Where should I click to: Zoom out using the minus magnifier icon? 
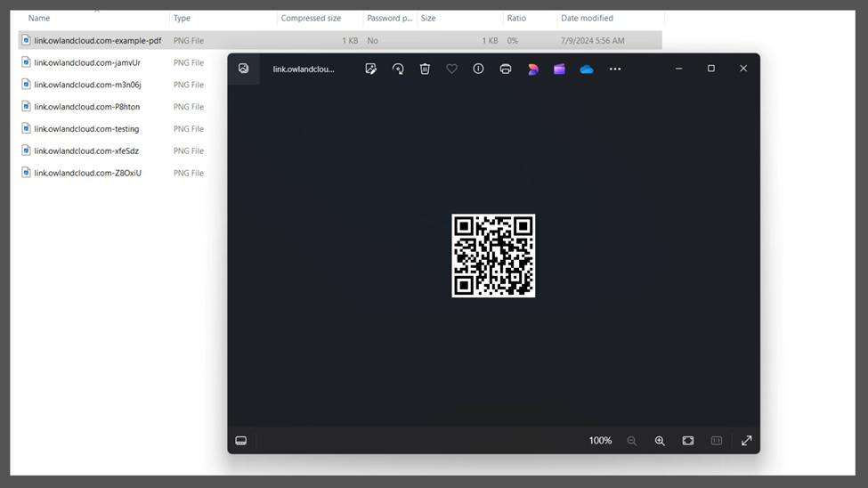tap(631, 441)
